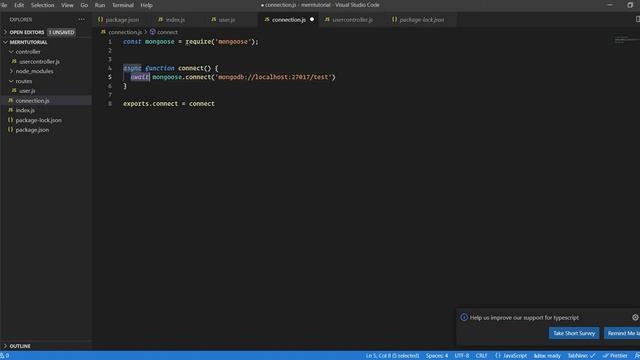The image size is (640, 360).
Task: Click the 1 UNSAVED badge
Action: 61,32
